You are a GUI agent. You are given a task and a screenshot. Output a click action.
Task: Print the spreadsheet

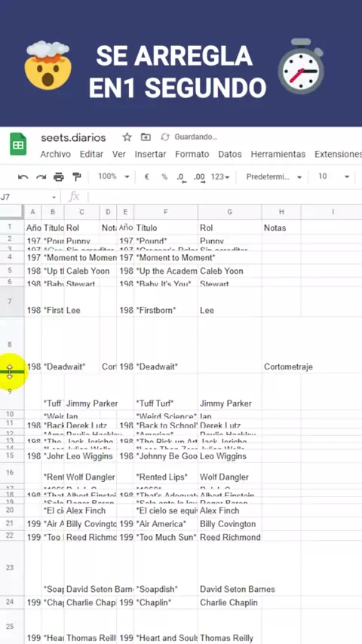[x=59, y=177]
